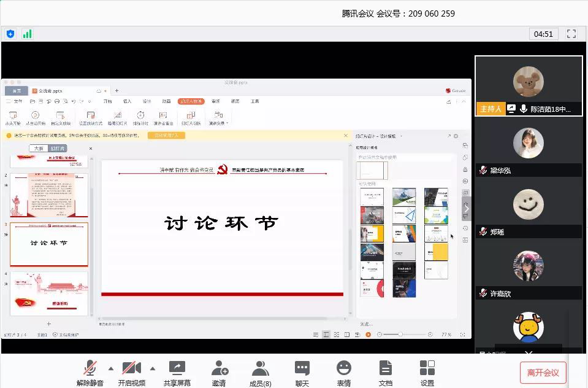Switch to 幻灯片 tab in thumbnail pane
This screenshot has height=388, width=588.
point(58,149)
